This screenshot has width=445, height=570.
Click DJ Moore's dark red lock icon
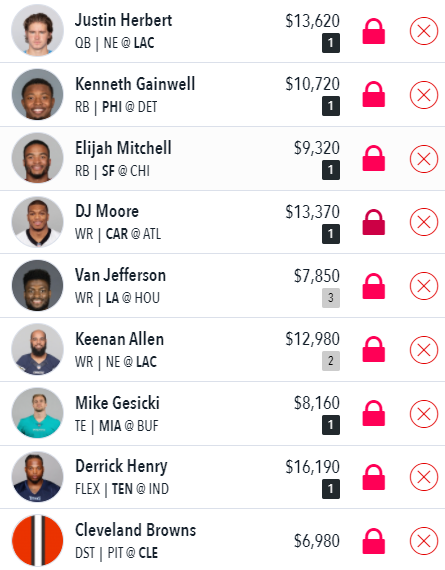pos(374,222)
